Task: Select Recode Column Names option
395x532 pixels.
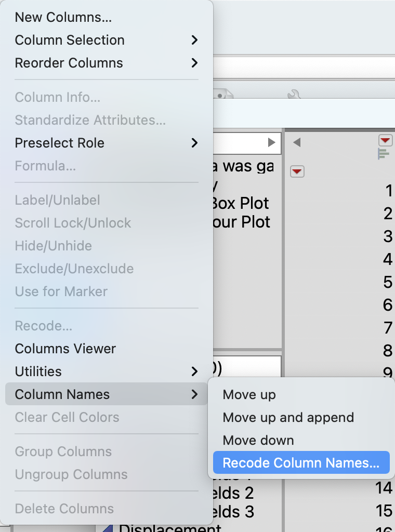Action: coord(300,462)
